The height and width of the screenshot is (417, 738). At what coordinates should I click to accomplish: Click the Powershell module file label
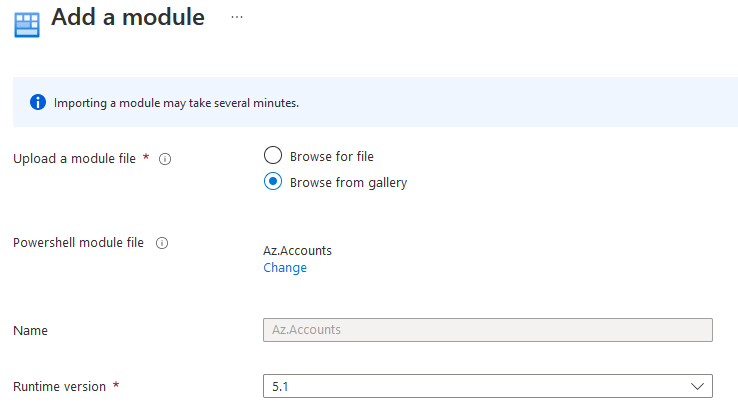pyautogui.click(x=78, y=243)
